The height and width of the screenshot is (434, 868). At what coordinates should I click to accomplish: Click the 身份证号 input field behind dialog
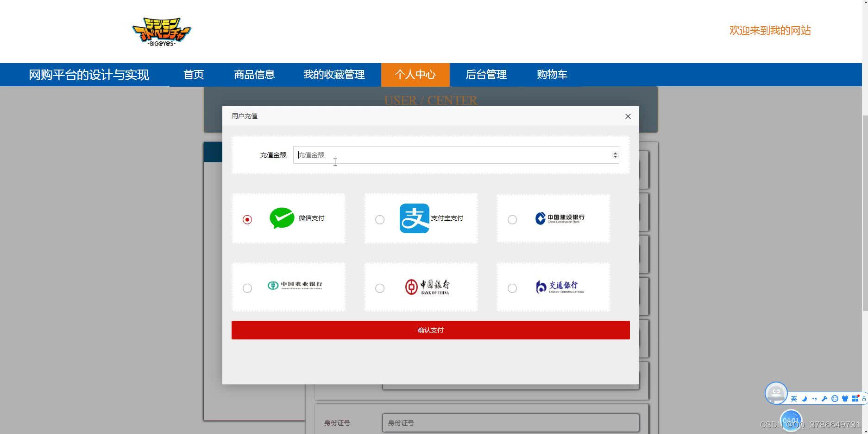[x=510, y=423]
